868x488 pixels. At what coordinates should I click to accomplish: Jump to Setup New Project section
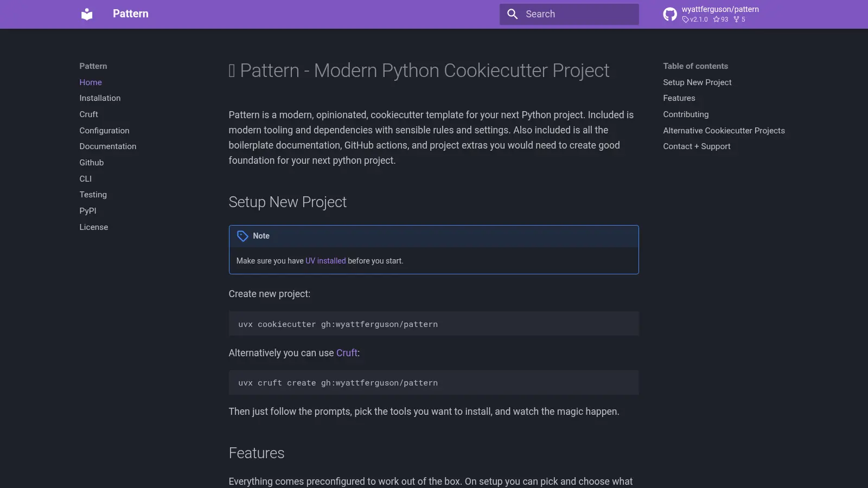pos(697,82)
